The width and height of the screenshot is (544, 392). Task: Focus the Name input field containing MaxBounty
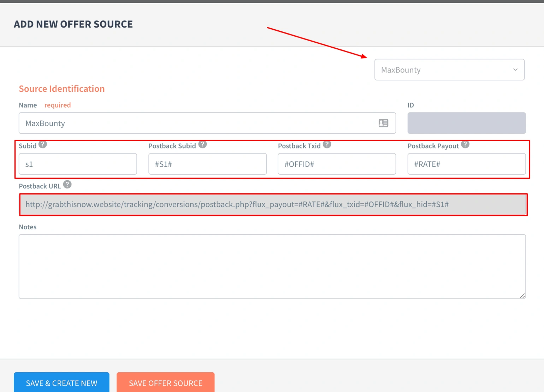click(x=198, y=123)
